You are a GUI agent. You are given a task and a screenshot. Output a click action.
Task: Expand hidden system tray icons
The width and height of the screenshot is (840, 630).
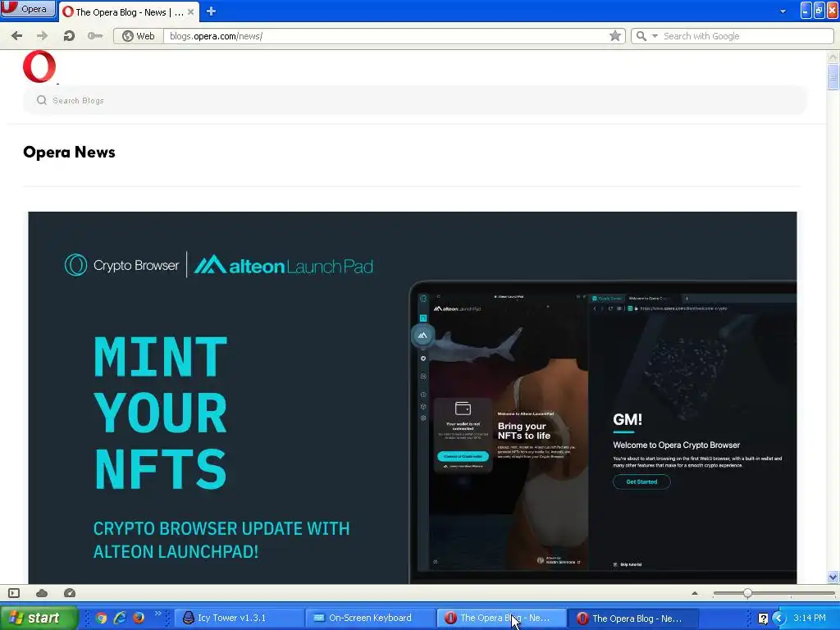tap(778, 619)
